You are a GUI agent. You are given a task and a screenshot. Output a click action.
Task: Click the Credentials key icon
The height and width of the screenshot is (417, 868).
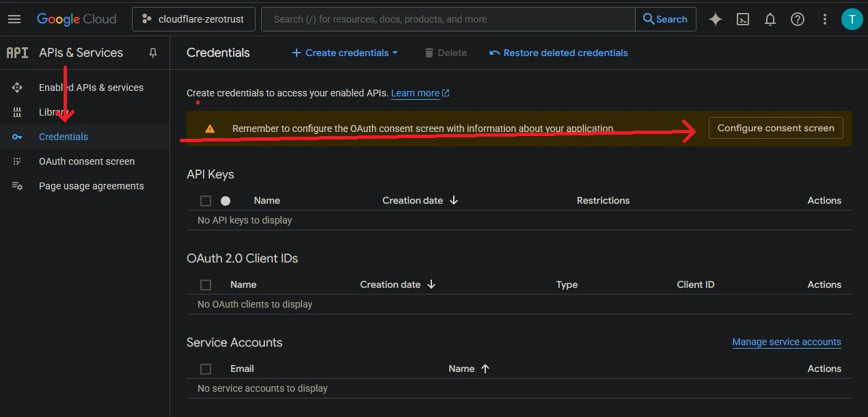click(x=17, y=137)
